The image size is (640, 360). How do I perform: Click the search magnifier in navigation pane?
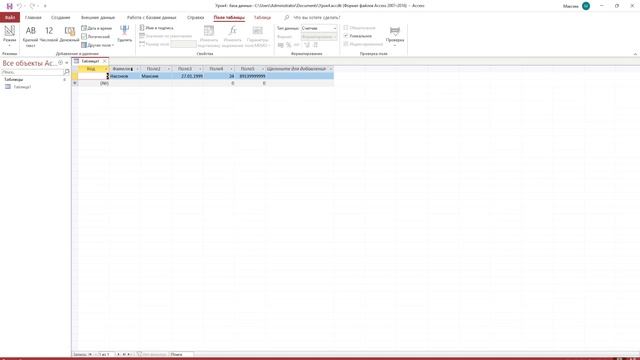click(67, 72)
